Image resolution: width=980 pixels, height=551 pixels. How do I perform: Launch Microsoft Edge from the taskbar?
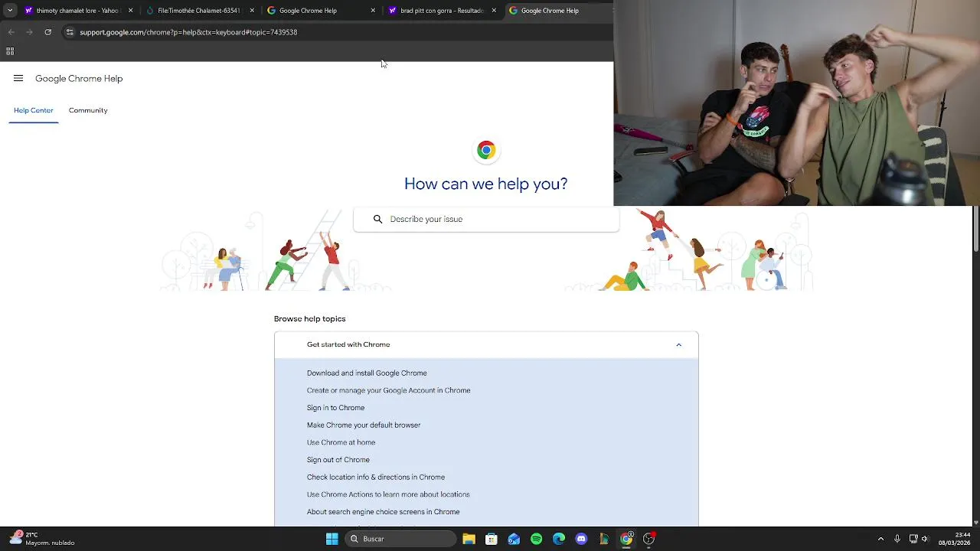click(x=559, y=539)
